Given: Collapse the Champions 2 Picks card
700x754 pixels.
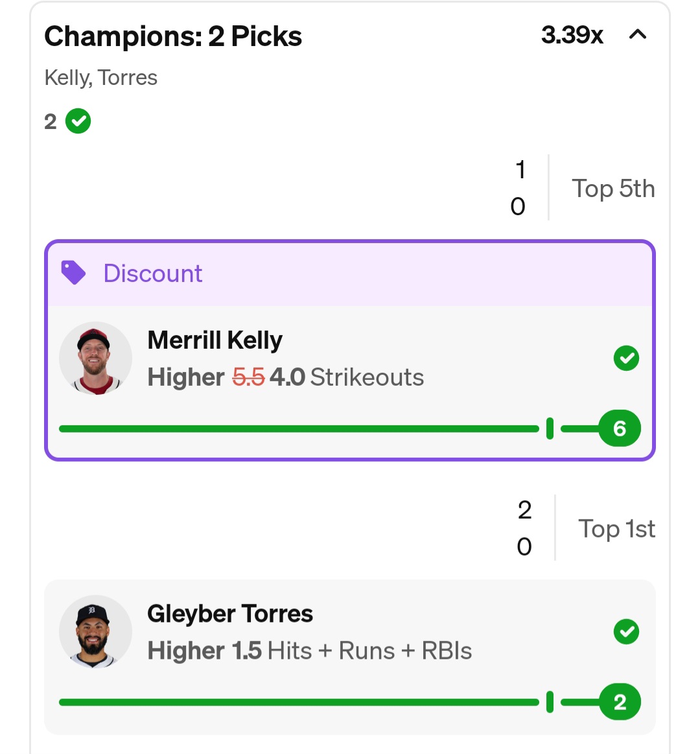Looking at the screenshot, I should (638, 35).
